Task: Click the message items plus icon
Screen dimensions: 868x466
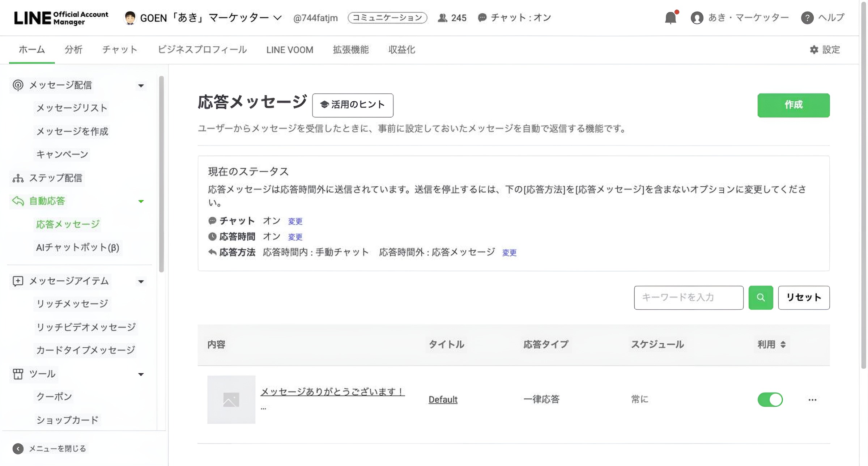Action: (18, 281)
